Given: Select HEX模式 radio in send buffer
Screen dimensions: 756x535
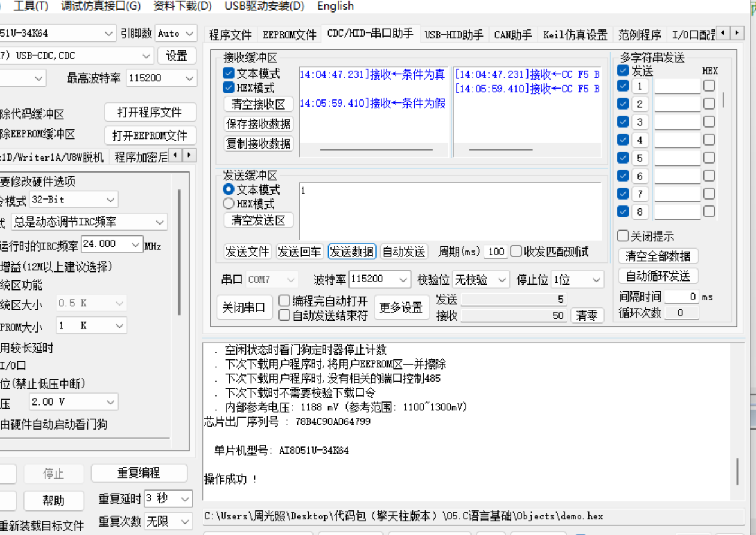Looking at the screenshot, I should [229, 204].
